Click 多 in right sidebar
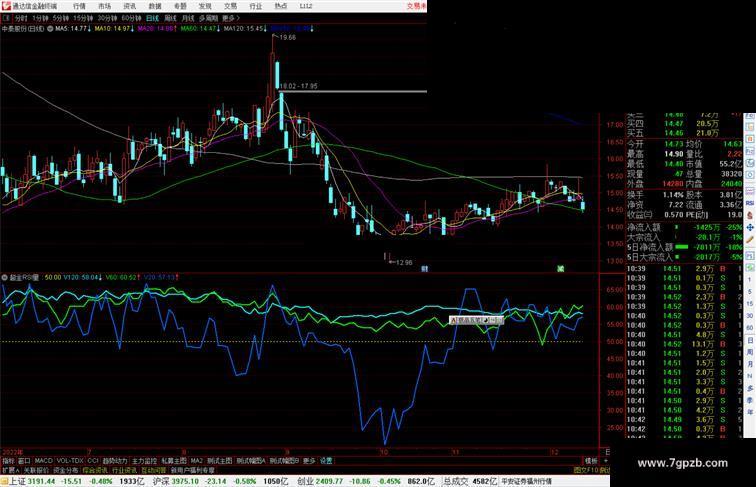This screenshot has width=756, height=487. click(x=750, y=388)
